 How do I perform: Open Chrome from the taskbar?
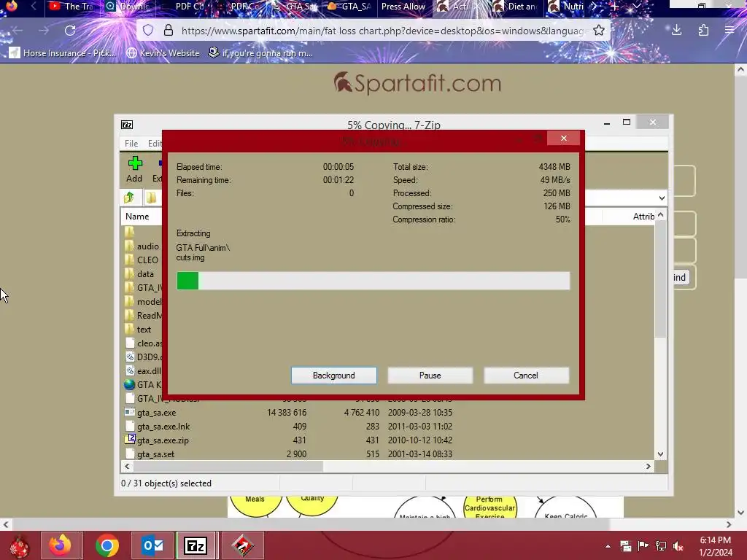(x=107, y=545)
